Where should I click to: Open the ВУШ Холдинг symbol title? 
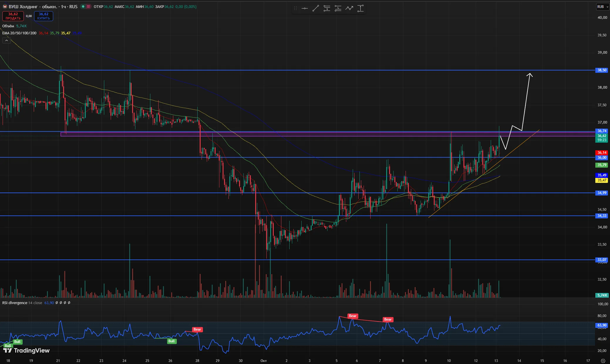(x=43, y=6)
